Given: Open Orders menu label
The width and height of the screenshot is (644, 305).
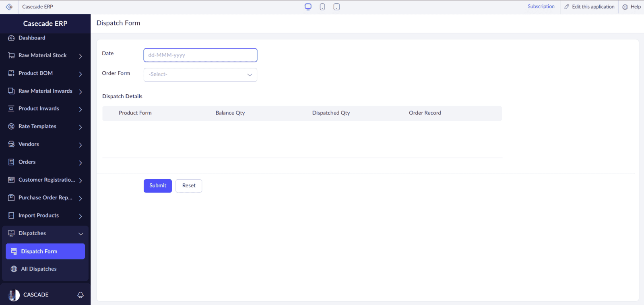Looking at the screenshot, I should (27, 162).
